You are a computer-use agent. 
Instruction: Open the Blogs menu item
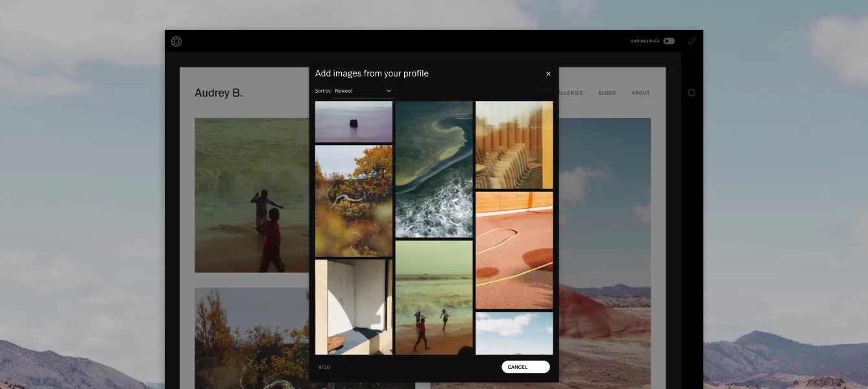607,93
